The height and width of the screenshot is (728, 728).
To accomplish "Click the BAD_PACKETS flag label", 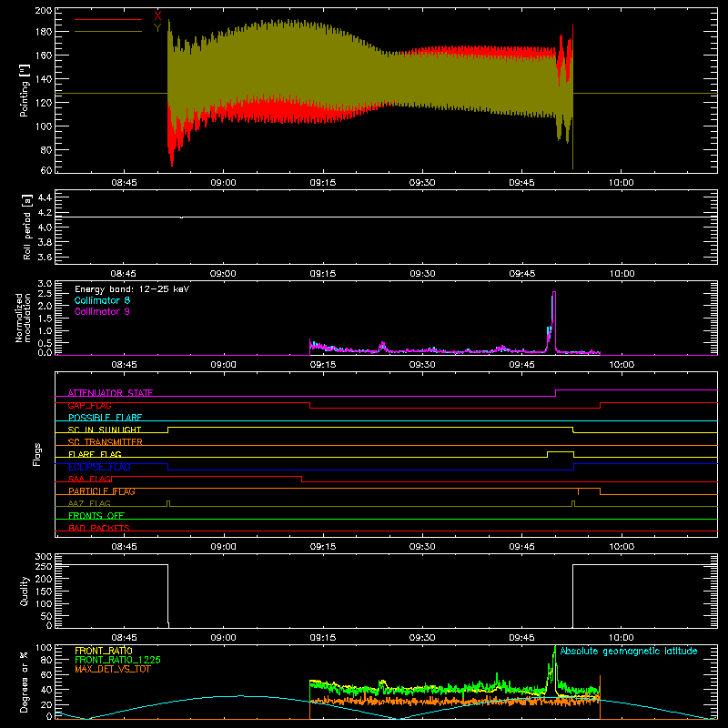I will 99,528.
